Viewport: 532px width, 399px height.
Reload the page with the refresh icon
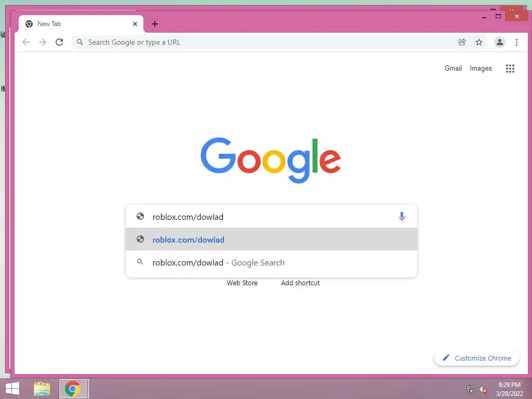point(59,42)
